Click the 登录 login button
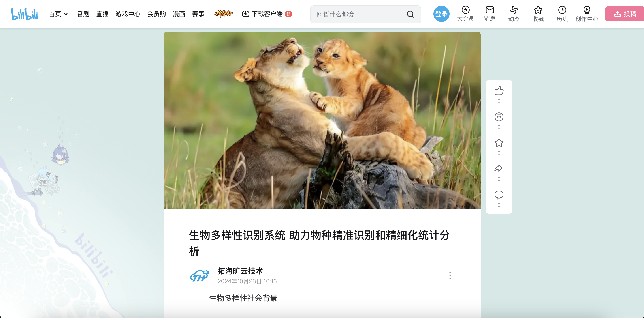The image size is (644, 318). point(441,14)
